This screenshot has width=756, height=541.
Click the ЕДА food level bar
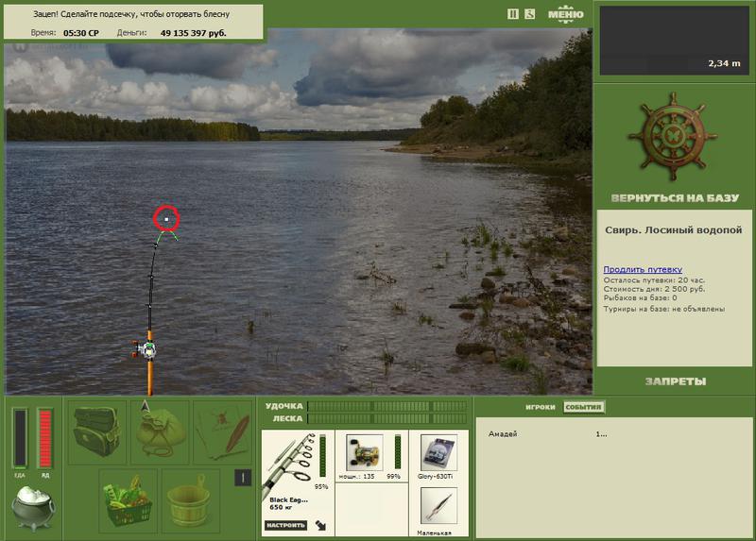[x=20, y=438]
